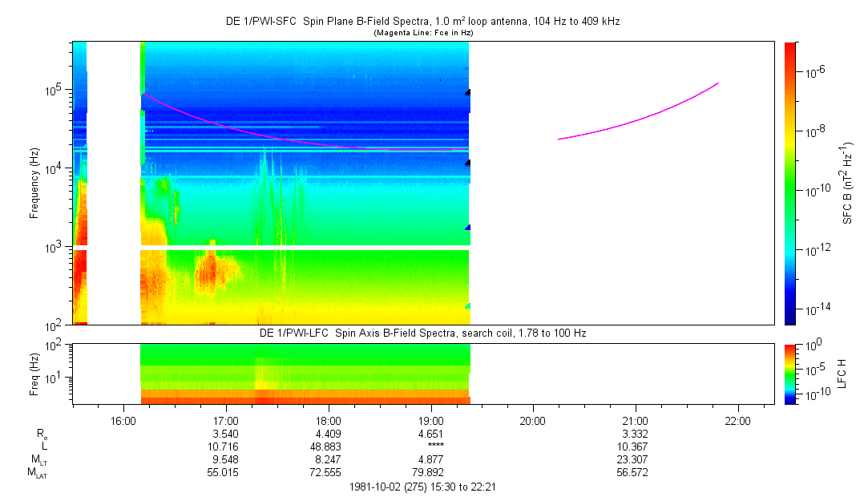Click the DE 1/PWI-SFC plot title

point(422,22)
